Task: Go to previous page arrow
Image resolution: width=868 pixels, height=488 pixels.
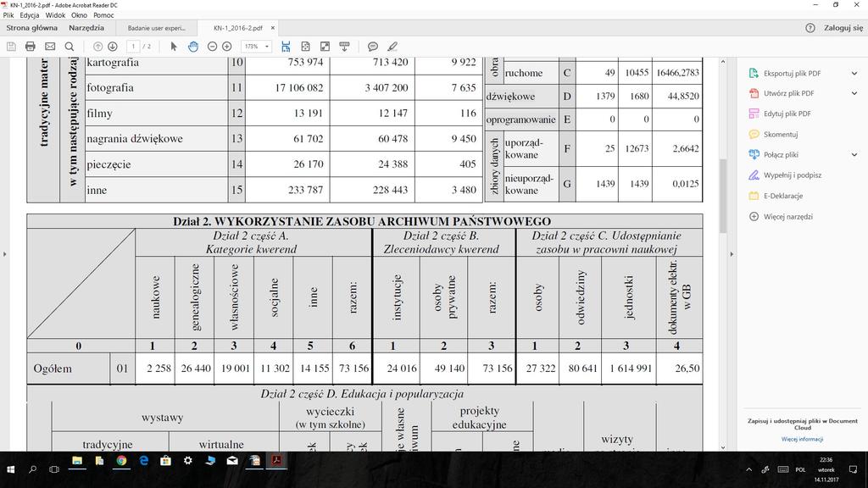Action: (97, 47)
